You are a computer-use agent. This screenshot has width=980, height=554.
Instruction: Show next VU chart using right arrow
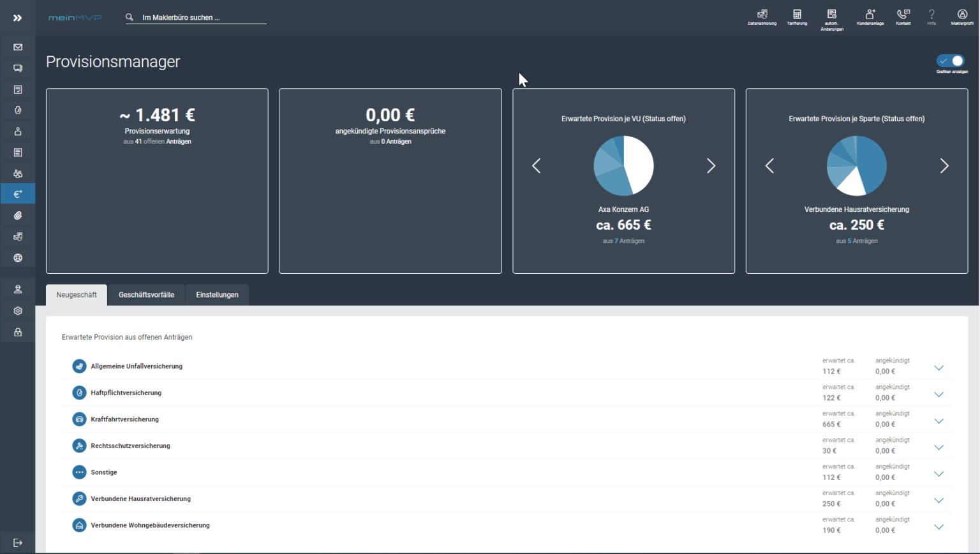[x=711, y=165]
